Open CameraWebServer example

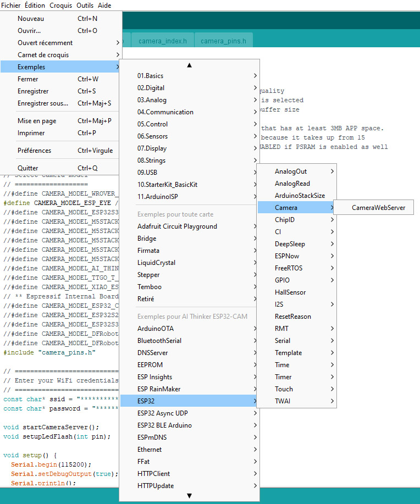[374, 208]
